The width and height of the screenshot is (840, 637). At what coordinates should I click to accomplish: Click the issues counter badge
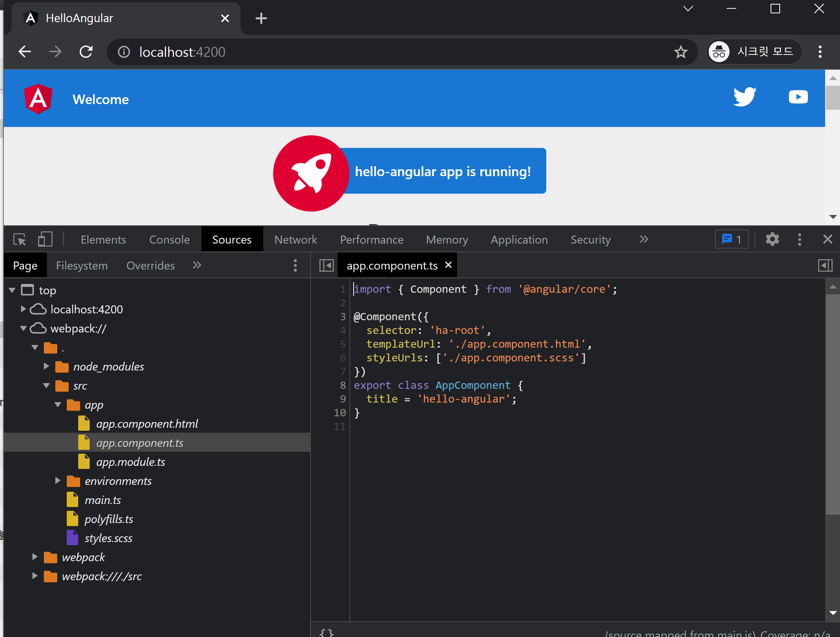pyautogui.click(x=731, y=239)
